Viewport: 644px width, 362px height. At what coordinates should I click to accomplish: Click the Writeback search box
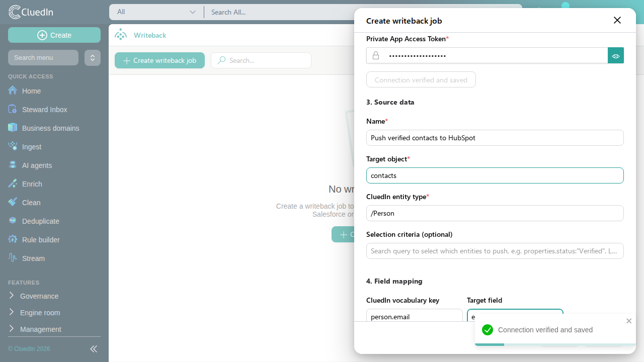[x=261, y=60]
